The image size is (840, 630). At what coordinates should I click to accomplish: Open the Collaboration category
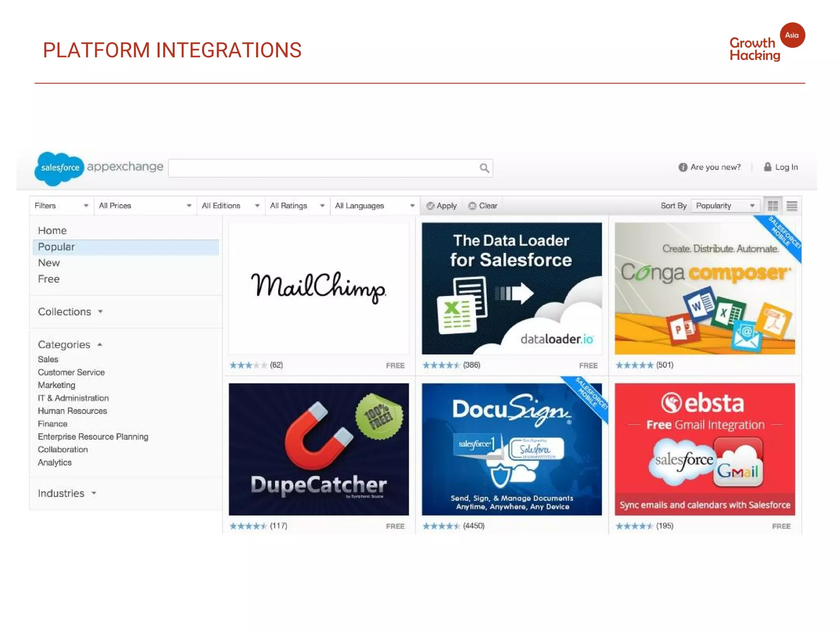point(63,450)
